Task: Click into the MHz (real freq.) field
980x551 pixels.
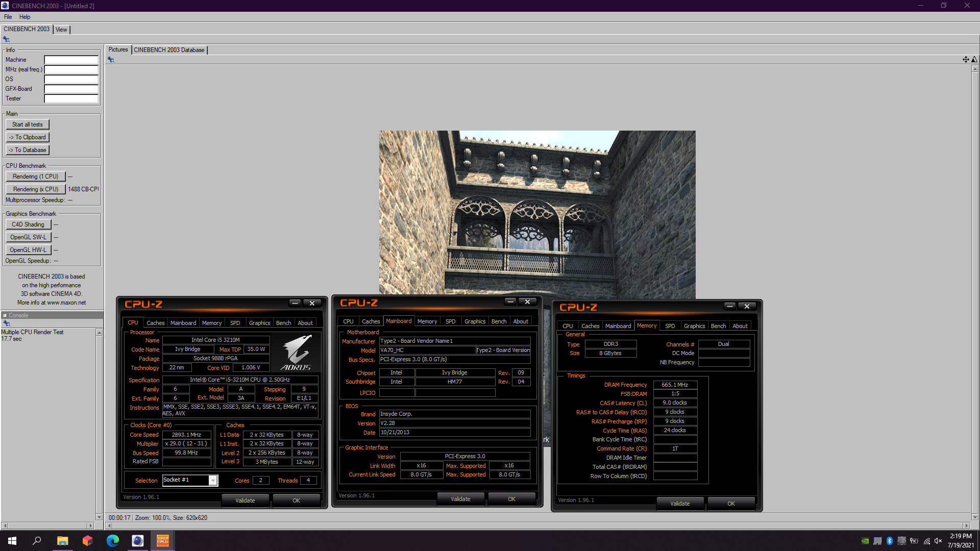Action: [x=71, y=69]
